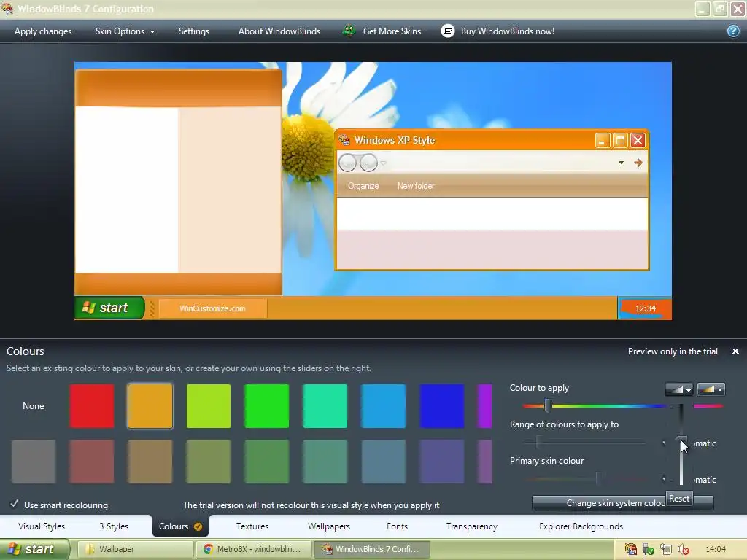Open the saturation gradient dropdown
Image resolution: width=747 pixels, height=560 pixels.
(711, 389)
